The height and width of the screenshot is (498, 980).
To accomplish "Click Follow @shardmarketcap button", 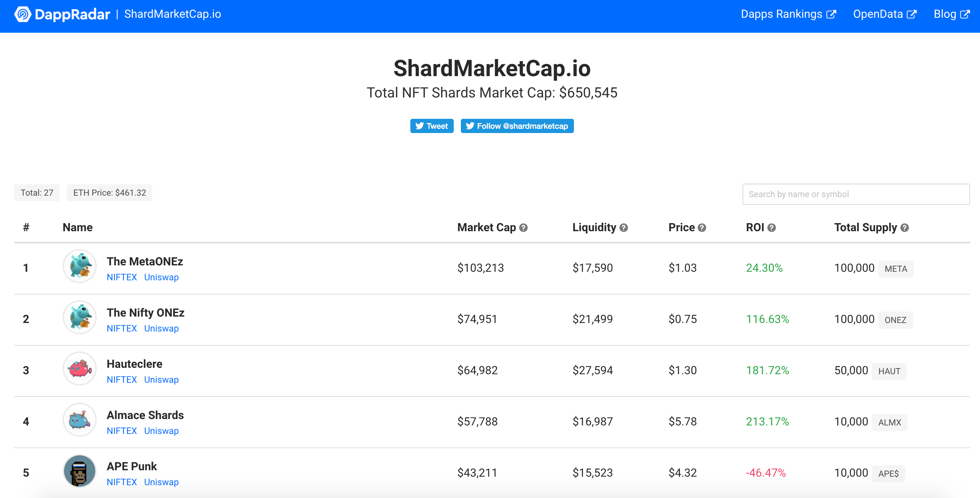I will (517, 126).
